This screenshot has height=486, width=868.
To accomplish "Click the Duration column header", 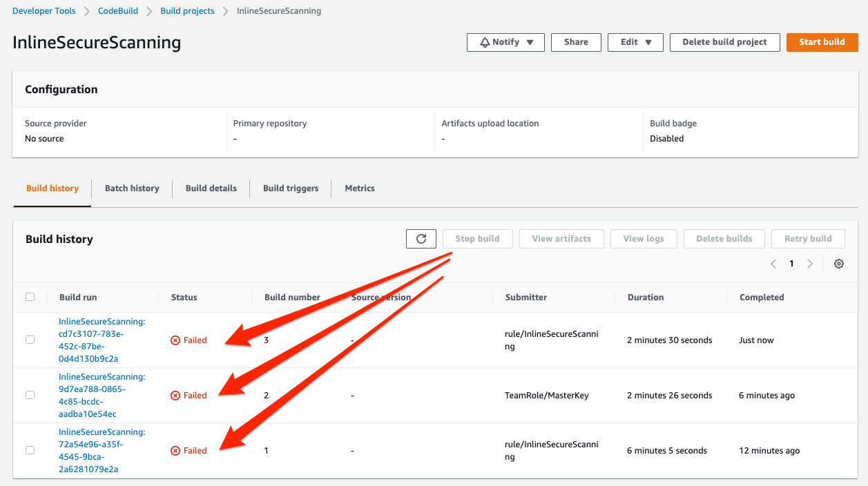I will click(646, 298).
